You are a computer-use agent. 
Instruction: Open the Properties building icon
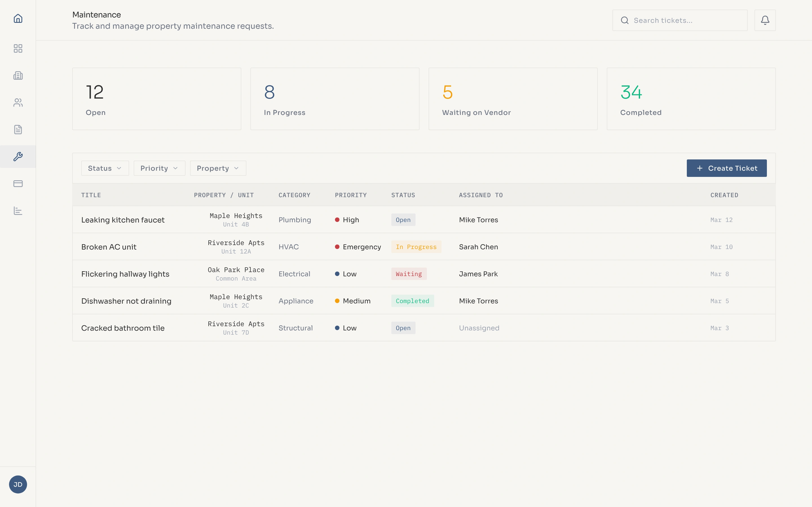pos(18,75)
